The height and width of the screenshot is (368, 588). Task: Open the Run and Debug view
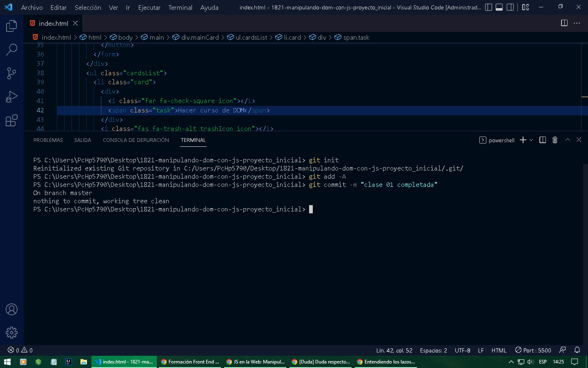(x=11, y=97)
